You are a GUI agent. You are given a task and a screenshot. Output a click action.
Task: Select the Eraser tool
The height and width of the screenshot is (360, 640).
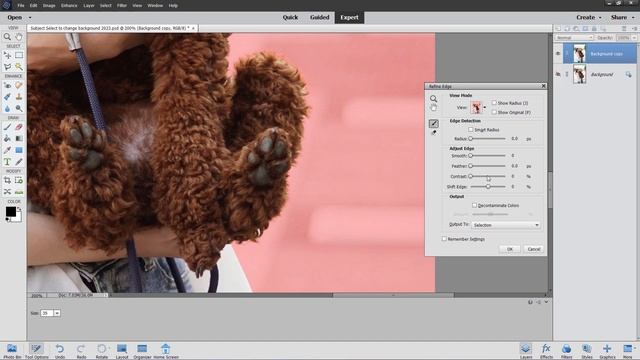(19, 127)
